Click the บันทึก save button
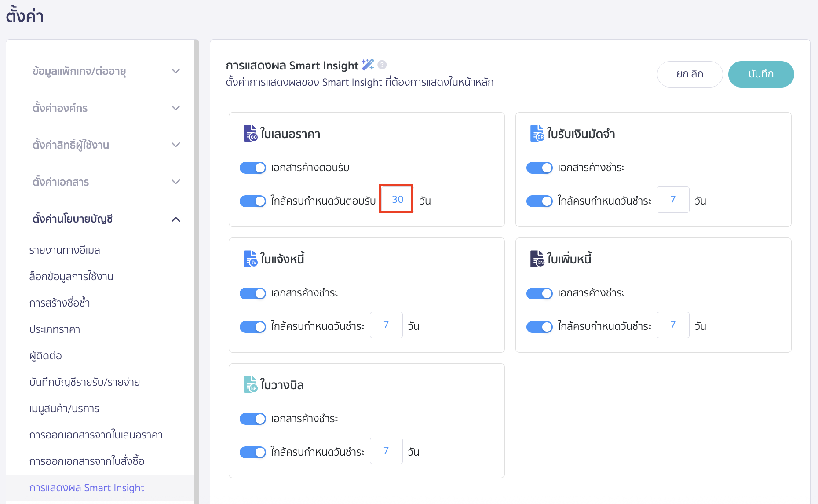Screen dimensions: 818x504 click(x=761, y=74)
